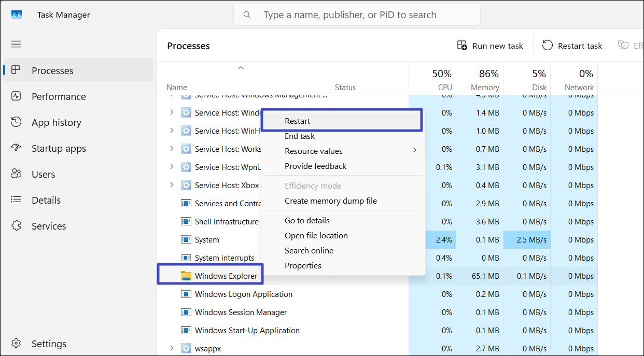Viewport: 644px width, 356px height.
Task: Expand the wsappx process tree
Action: tap(171, 348)
